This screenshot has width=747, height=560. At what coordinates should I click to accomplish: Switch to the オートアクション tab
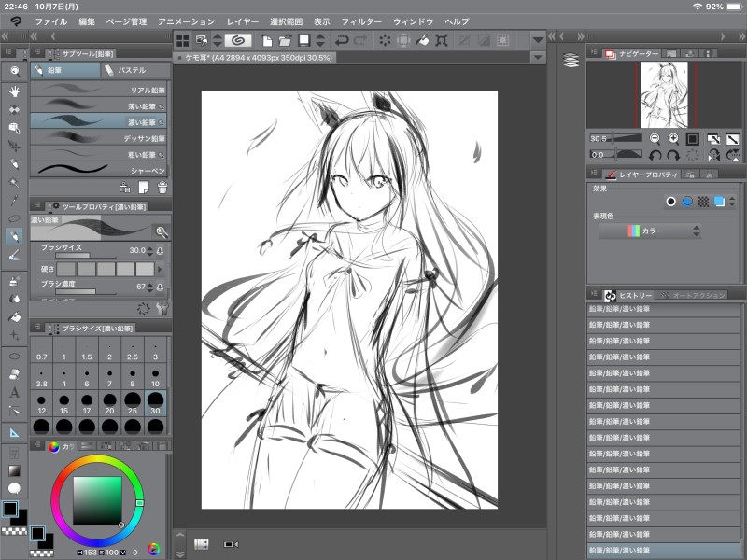click(x=692, y=295)
